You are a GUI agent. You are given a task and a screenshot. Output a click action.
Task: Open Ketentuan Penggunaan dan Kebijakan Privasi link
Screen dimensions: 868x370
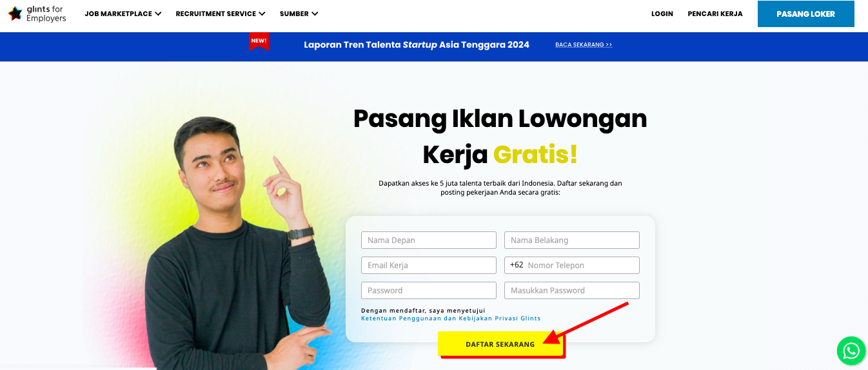coord(451,318)
